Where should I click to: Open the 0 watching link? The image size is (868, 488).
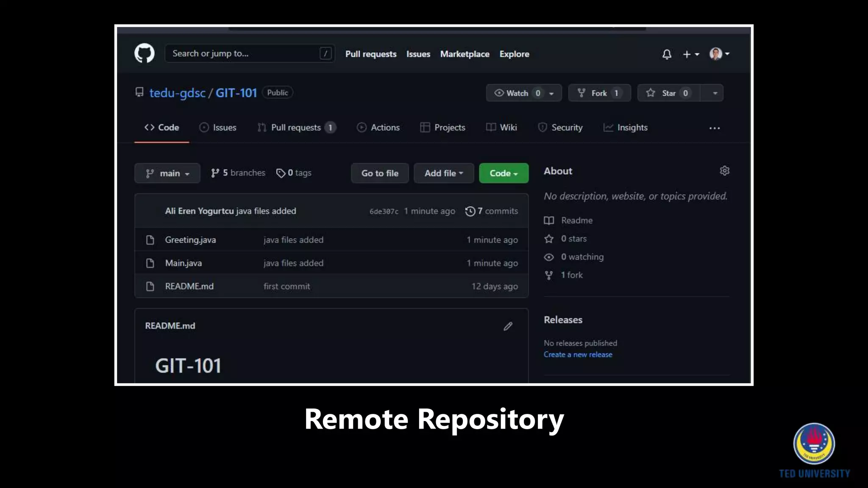(574, 257)
